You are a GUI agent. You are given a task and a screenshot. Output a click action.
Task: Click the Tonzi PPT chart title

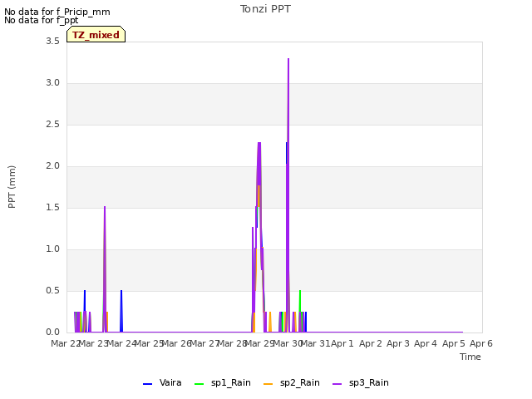click(265, 9)
